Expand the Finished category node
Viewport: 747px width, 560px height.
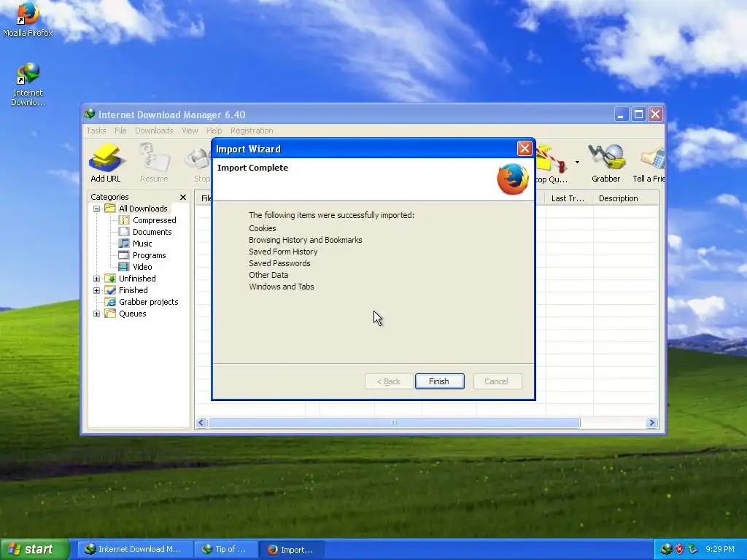click(x=97, y=290)
